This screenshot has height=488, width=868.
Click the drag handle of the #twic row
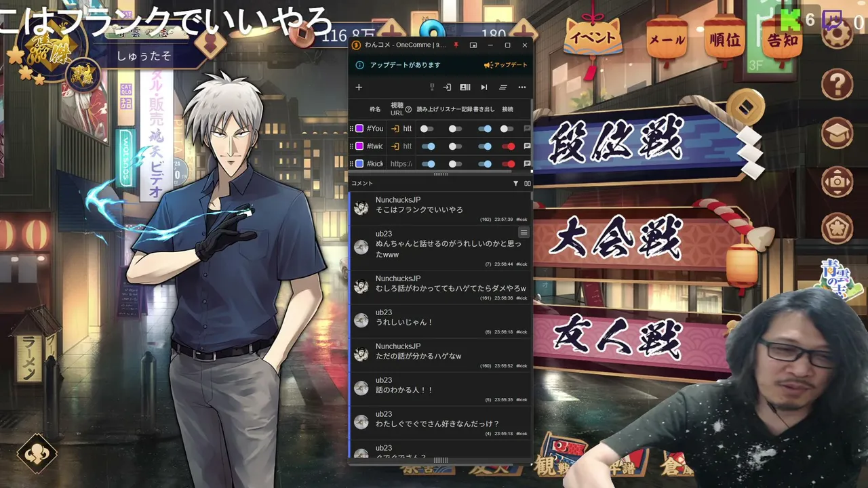point(351,146)
